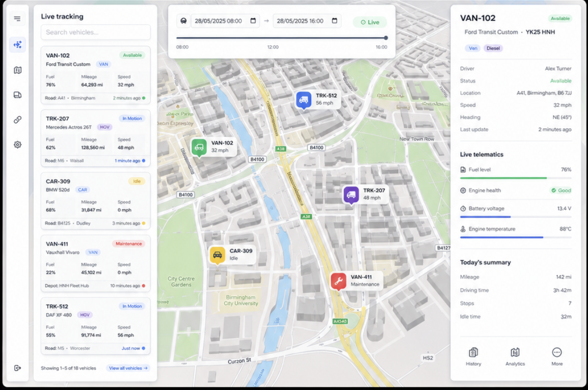Image resolution: width=588 pixels, height=390 pixels.
Task: Click the In Motion badge on TRK-512
Action: [x=132, y=307]
